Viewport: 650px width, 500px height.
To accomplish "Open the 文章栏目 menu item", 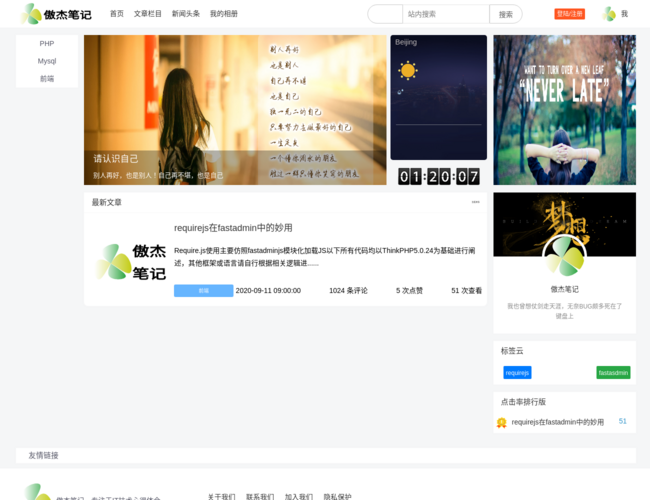I will 148,14.
